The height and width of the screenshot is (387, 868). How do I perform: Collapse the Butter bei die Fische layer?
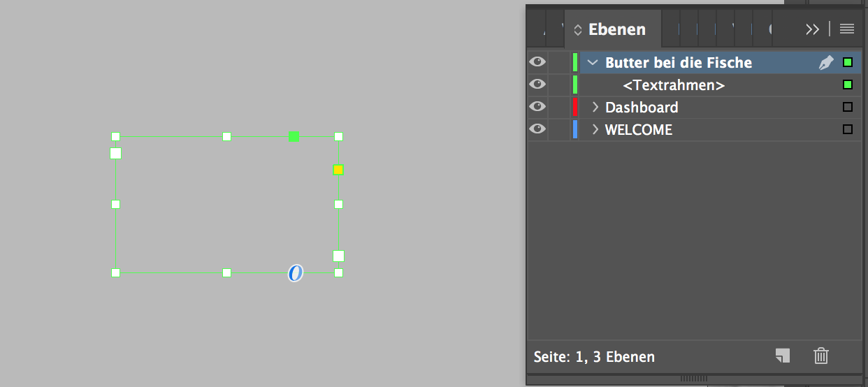pos(593,63)
